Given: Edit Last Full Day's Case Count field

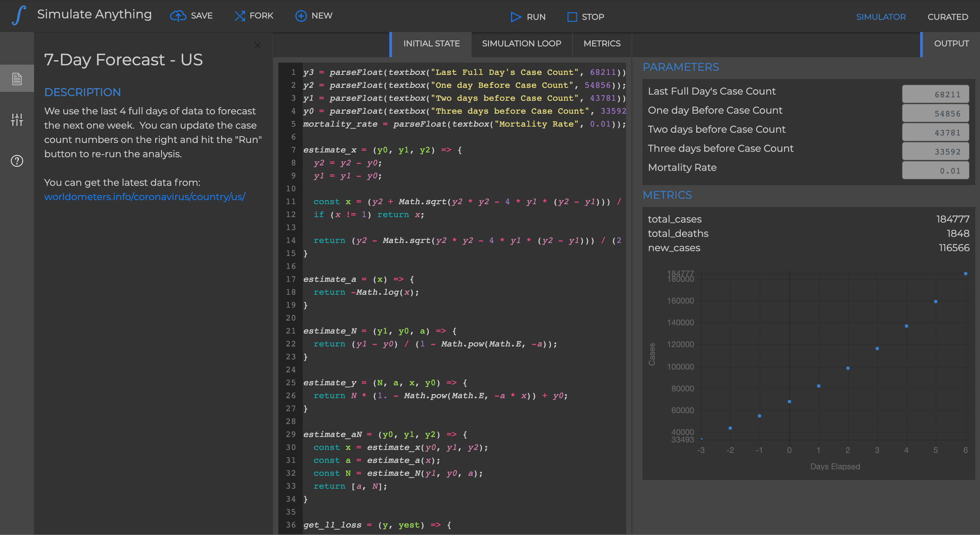Looking at the screenshot, I should click(935, 94).
